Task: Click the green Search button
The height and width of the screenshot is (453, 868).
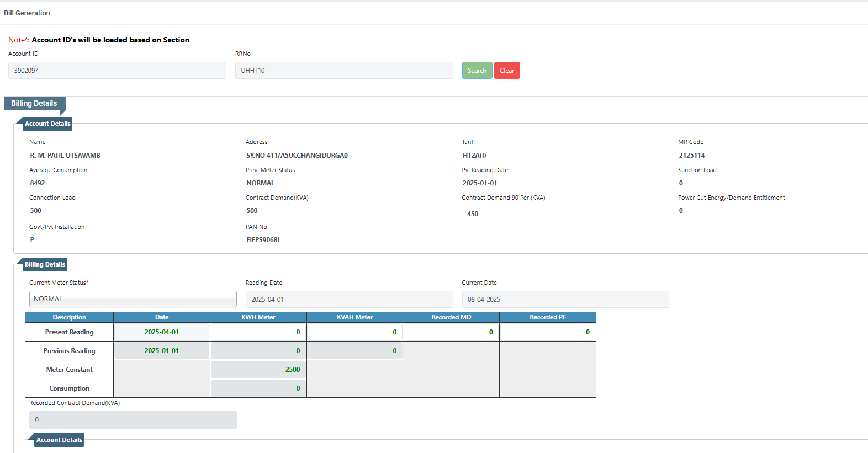Action: point(477,71)
